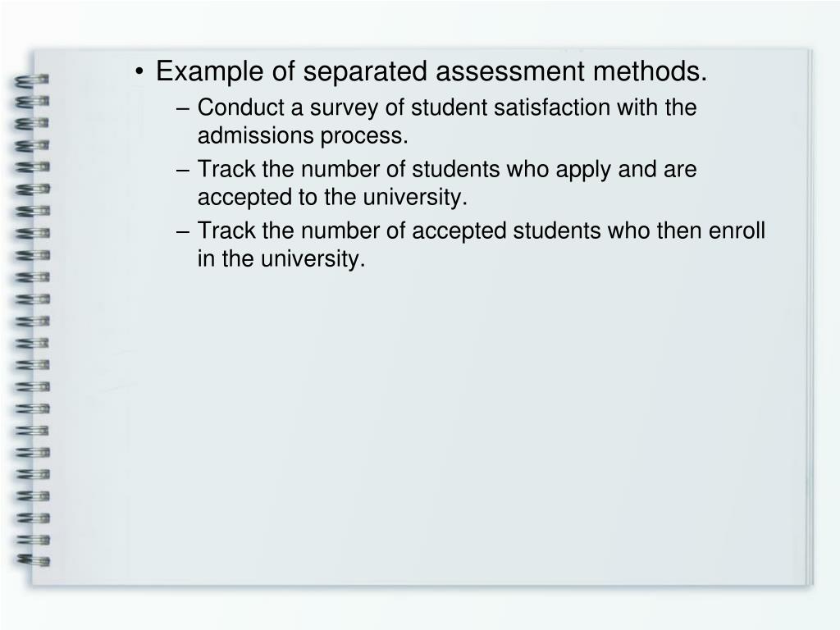840x630 pixels.
Task: Select the round bullet before "Example"
Action: [x=139, y=72]
